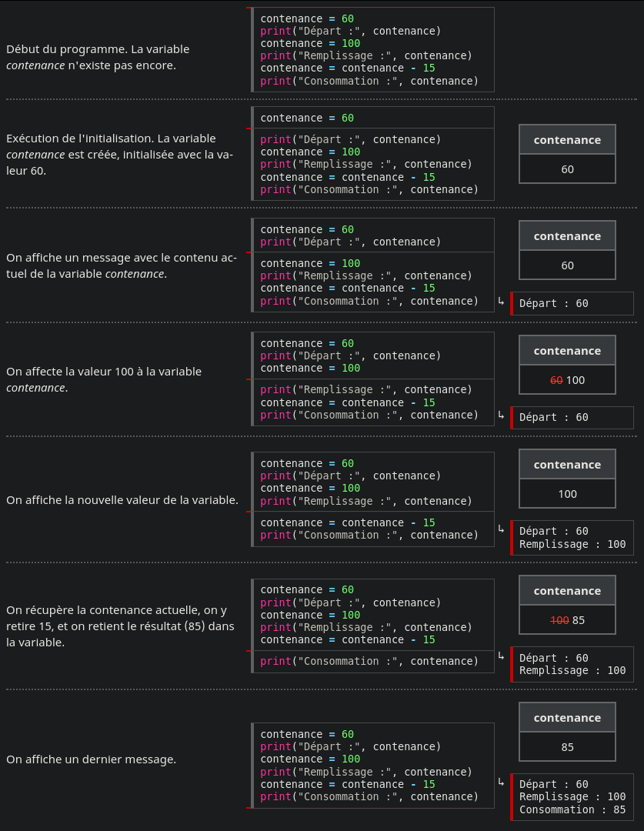
Task: Click the struck-through 100 in the variable box
Action: 559,620
